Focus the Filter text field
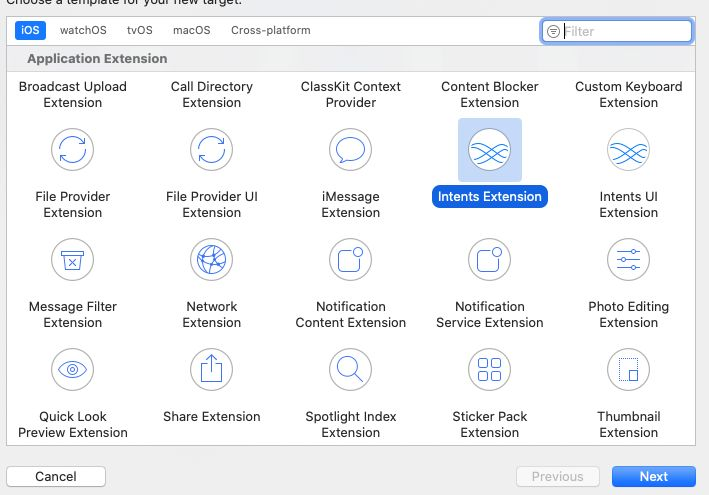Screen dimensions: 709x495 click(617, 31)
